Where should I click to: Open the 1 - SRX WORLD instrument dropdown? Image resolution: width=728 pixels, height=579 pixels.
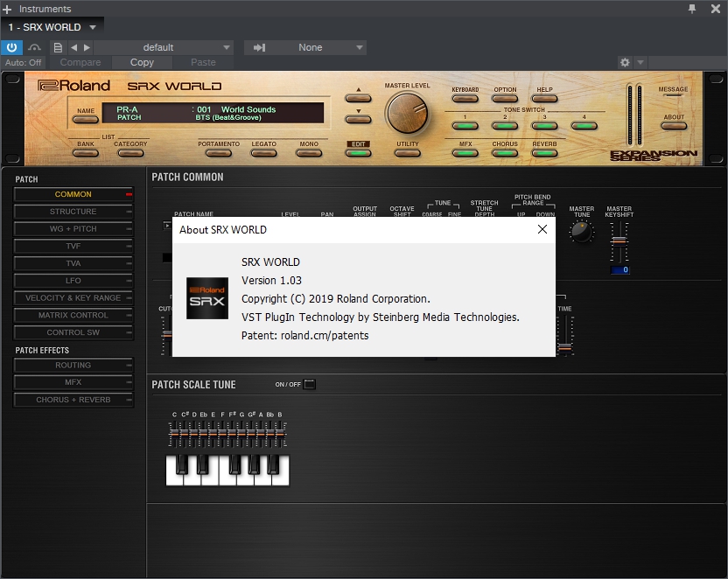coord(52,27)
